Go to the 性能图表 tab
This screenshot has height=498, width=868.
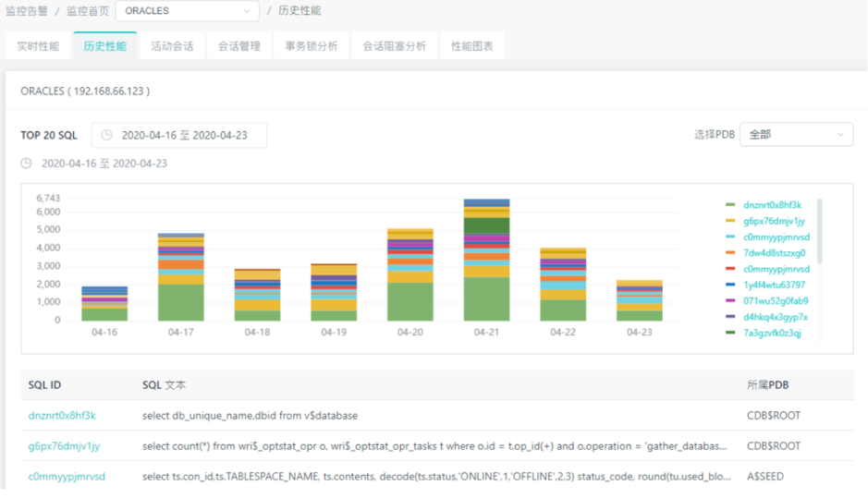(471, 46)
